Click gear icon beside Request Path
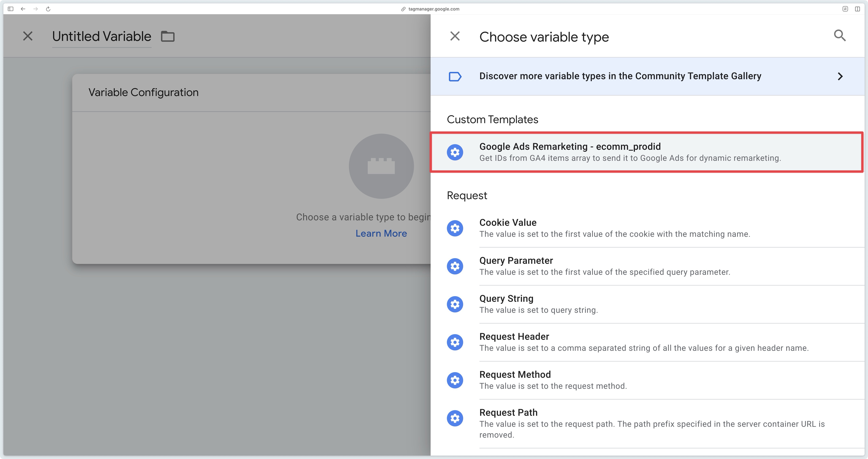The image size is (868, 459). 455,418
